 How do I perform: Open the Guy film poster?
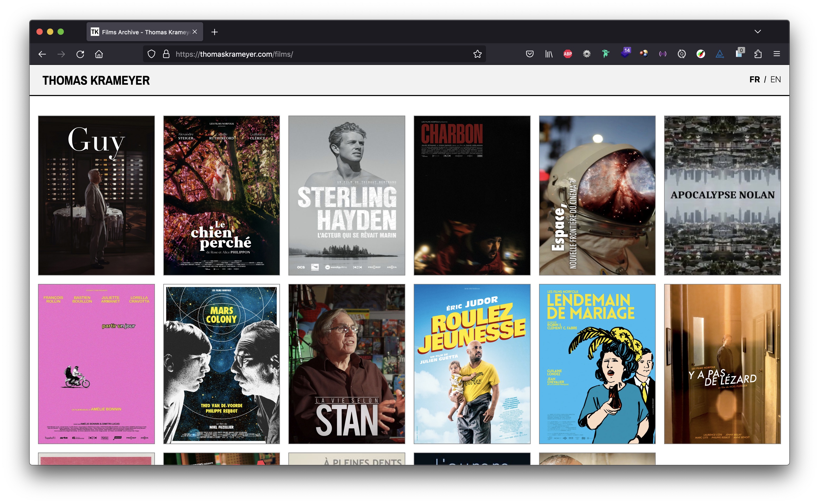(x=96, y=196)
